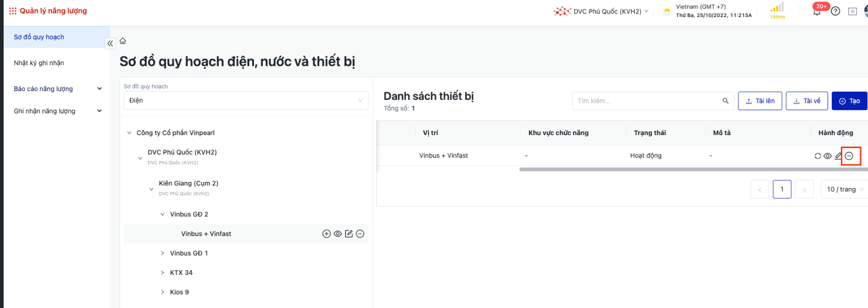Open the 10 / trang page size dropdown
This screenshot has width=868, height=308.
point(845,189)
